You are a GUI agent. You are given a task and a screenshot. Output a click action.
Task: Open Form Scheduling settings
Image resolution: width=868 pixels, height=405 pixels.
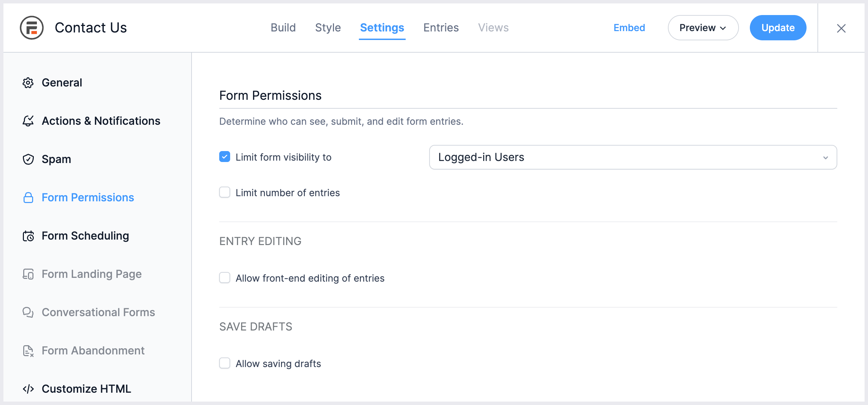pyautogui.click(x=85, y=236)
